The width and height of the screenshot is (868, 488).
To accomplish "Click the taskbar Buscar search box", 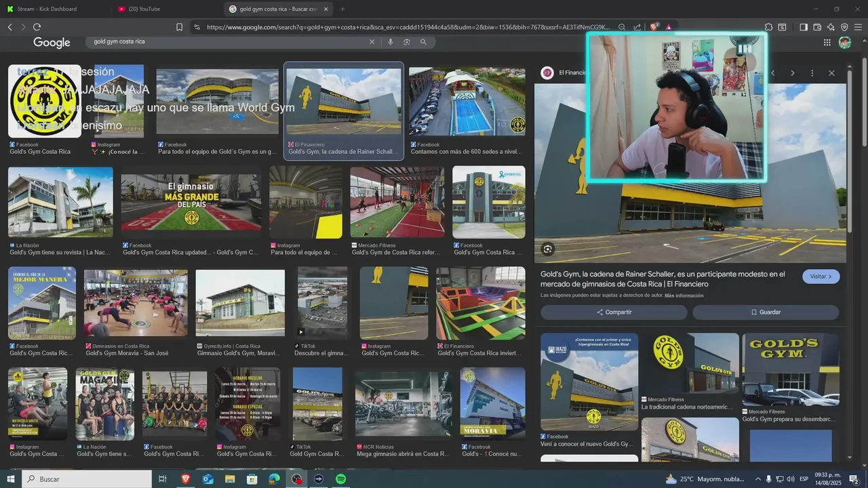I will [87, 479].
